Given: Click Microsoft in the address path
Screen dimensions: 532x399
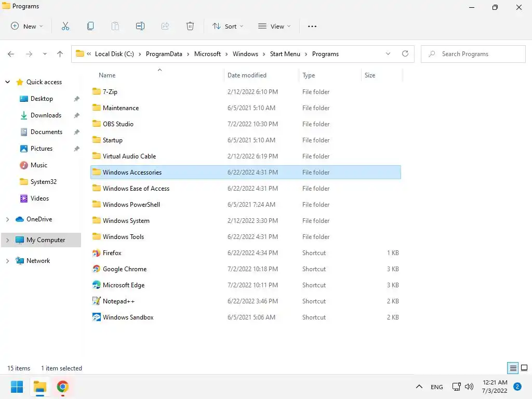Looking at the screenshot, I should (207, 54).
